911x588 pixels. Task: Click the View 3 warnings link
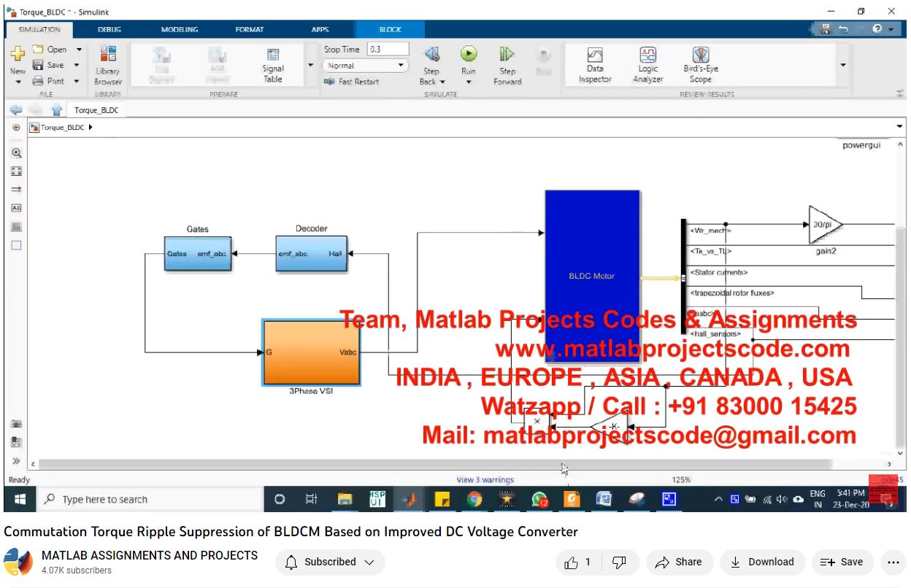click(x=485, y=480)
